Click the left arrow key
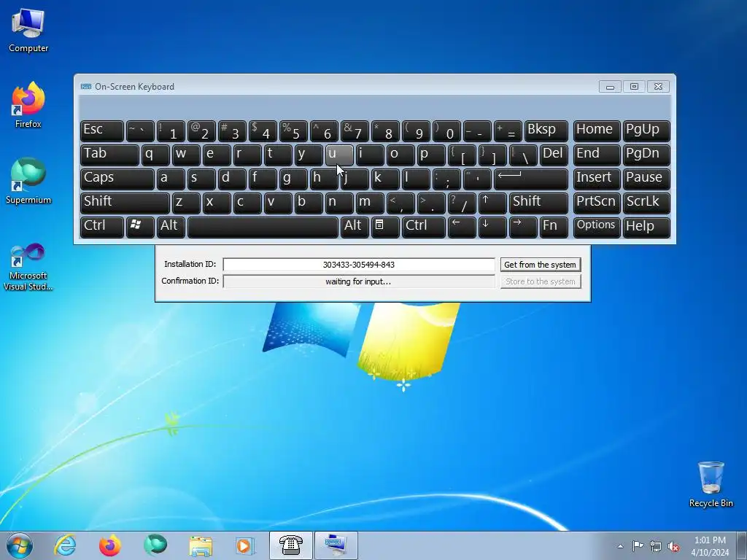Screen dimensions: 747x560 [x=462, y=227]
